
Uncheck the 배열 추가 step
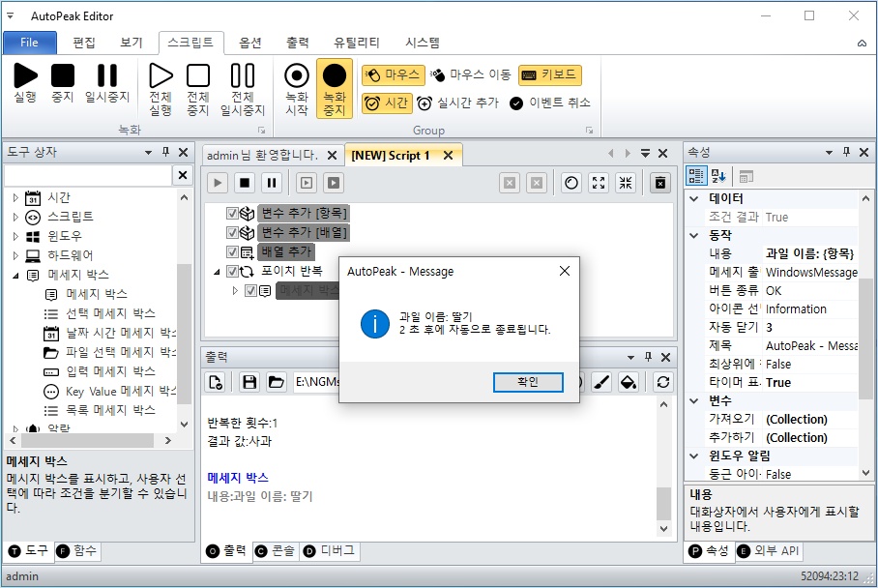pyautogui.click(x=232, y=252)
